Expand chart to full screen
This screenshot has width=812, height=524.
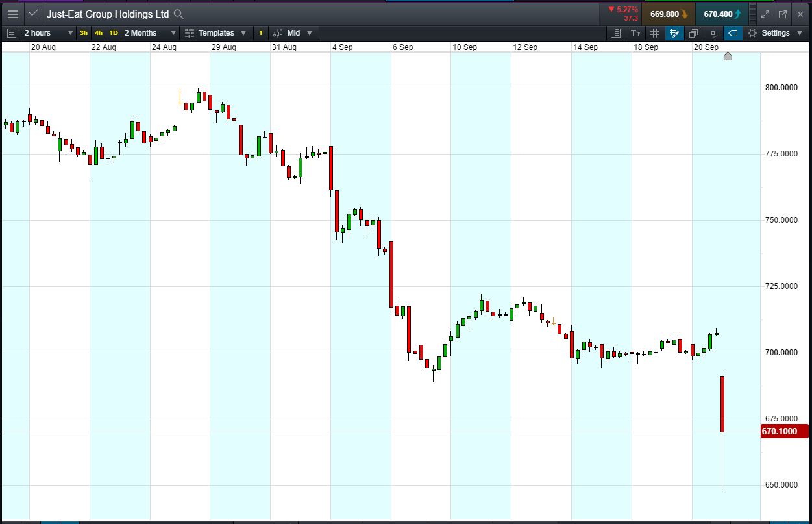[x=765, y=14]
